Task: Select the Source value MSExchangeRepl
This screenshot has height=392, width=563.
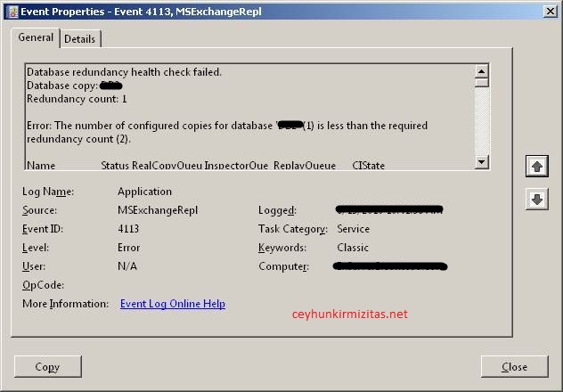Action: pyautogui.click(x=158, y=210)
